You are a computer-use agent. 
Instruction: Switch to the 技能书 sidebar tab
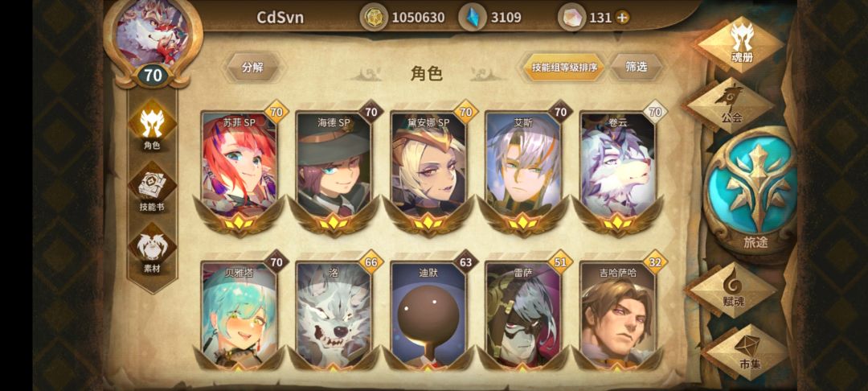coord(152,189)
